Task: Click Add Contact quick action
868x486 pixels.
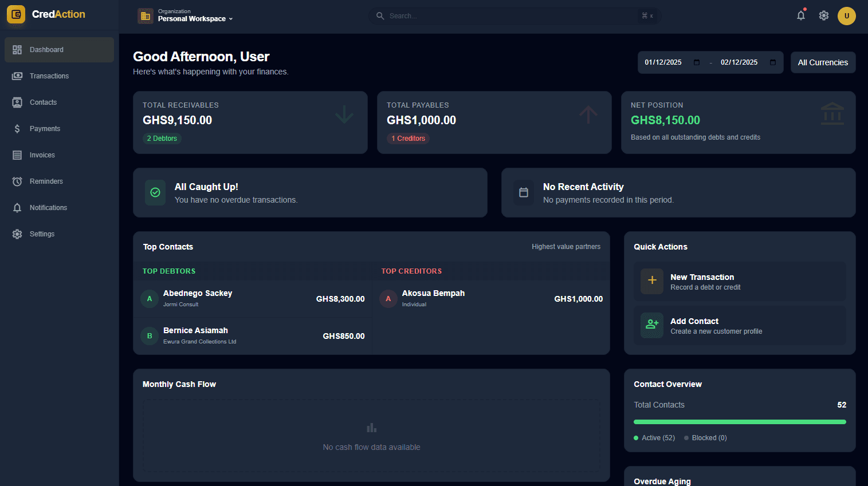Action: [x=739, y=325]
